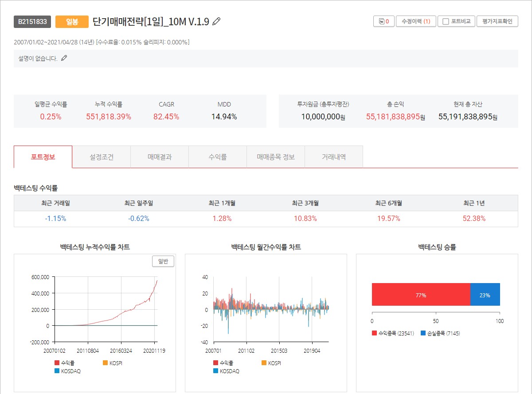
Task: Click the 최근 1년 value 52.38%
Action: tap(474, 218)
